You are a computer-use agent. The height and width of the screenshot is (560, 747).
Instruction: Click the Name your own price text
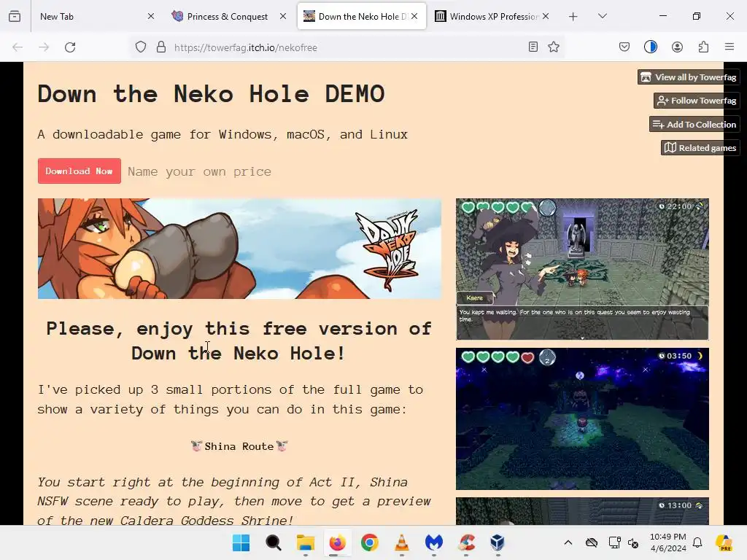click(199, 171)
